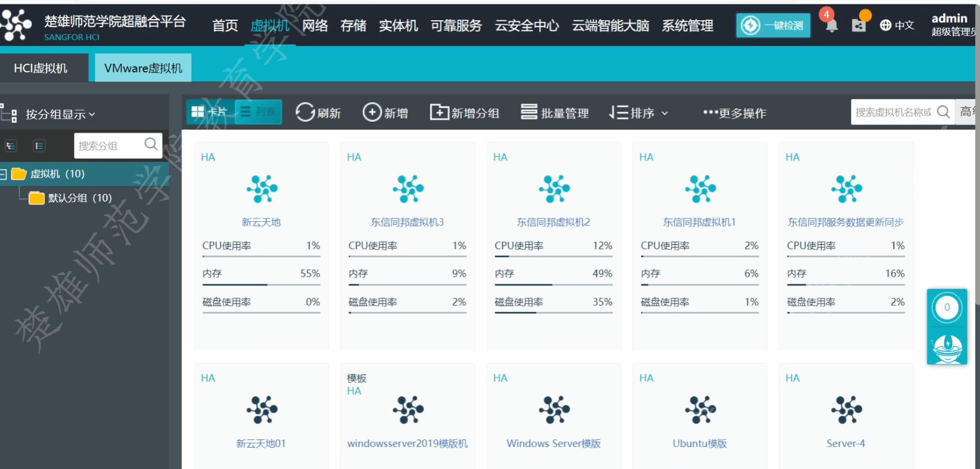Switch to the HCI虚拟机 tab
Image resolution: width=980 pixels, height=469 pixels.
tap(41, 68)
